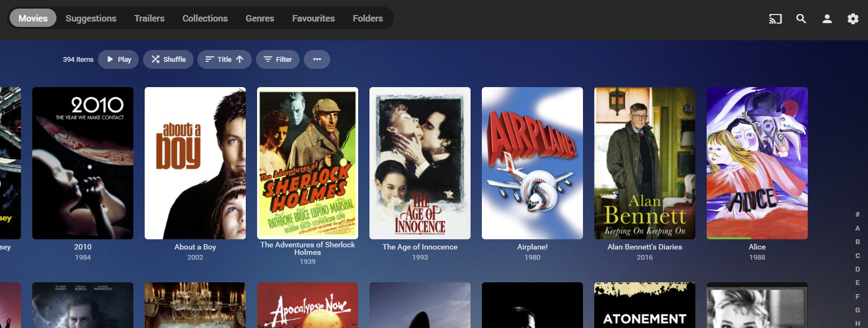The image size is (868, 328).
Task: Jump to letter F in alphabet index
Action: (857, 296)
